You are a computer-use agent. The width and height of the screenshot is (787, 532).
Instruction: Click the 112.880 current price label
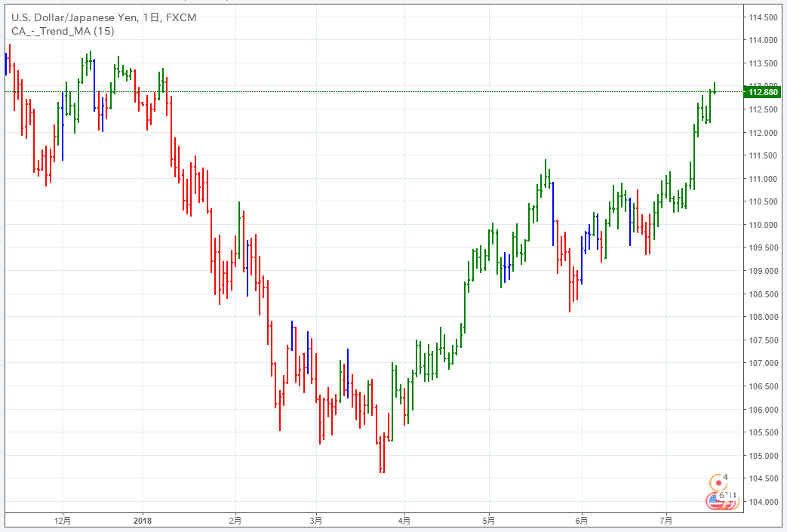[x=763, y=92]
